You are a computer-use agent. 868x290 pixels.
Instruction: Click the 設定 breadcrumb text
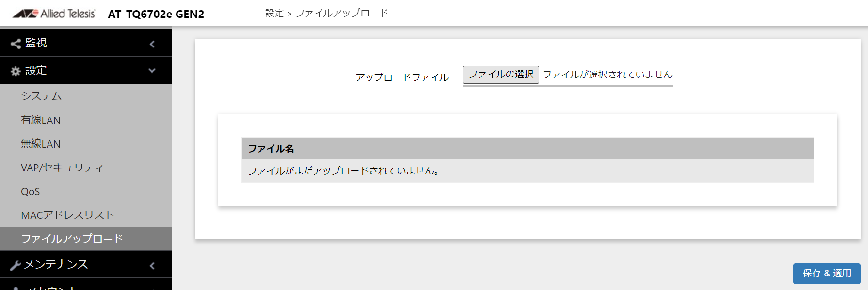point(274,14)
